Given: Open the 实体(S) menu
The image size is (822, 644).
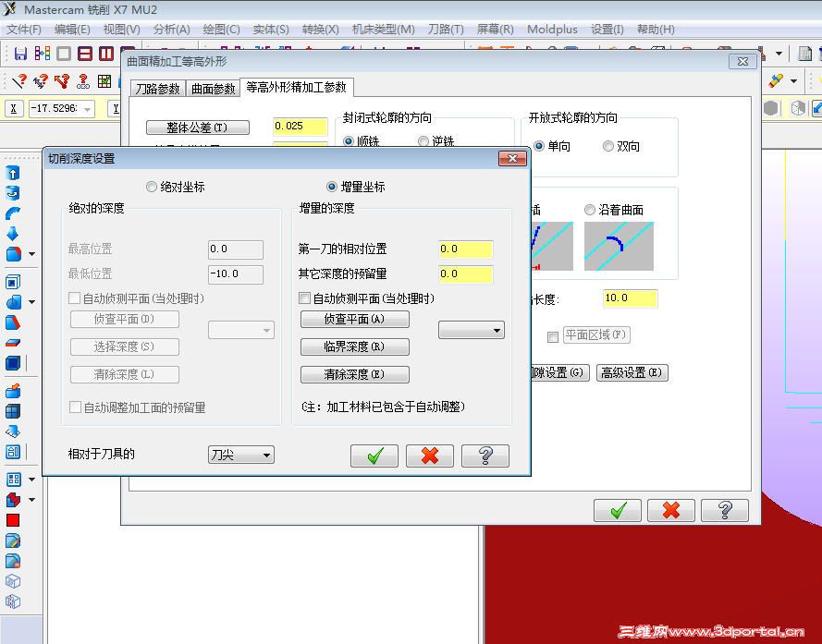Looking at the screenshot, I should pyautogui.click(x=271, y=30).
